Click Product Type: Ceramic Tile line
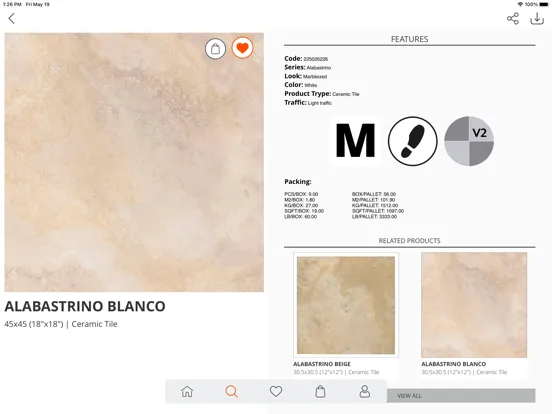This screenshot has height=414, width=552. tap(322, 94)
